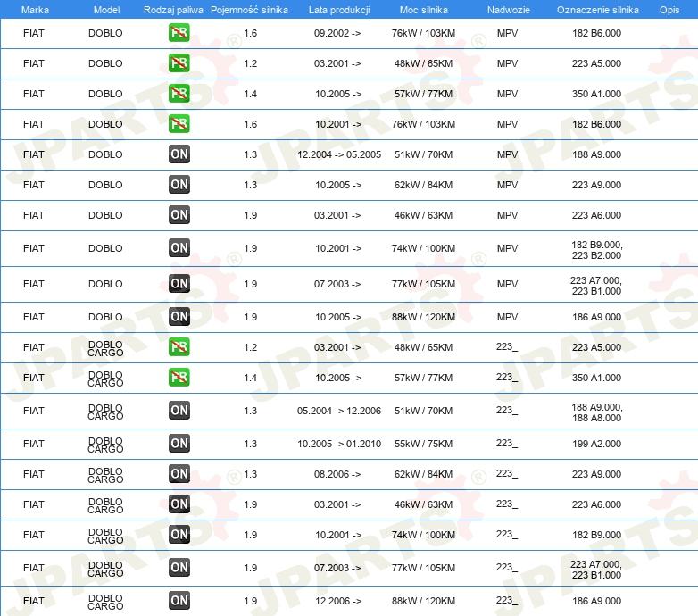Click the Model column header
The image size is (698, 616).
coord(106,10)
